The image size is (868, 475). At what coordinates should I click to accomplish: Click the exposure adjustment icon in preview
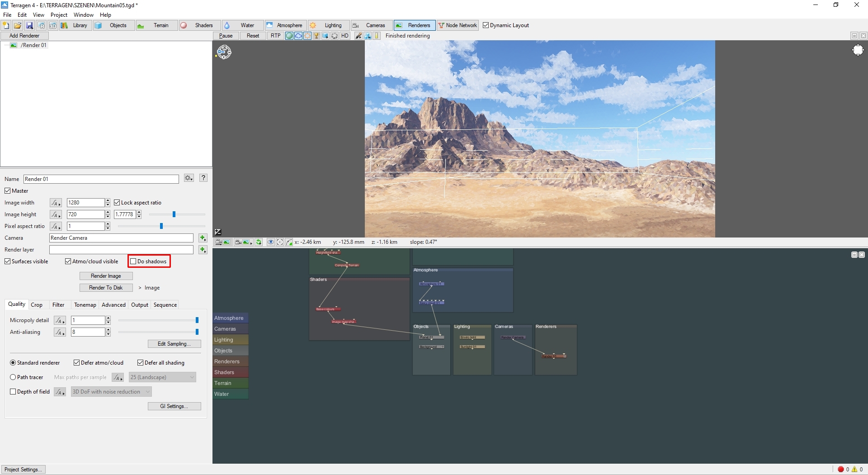(x=218, y=232)
